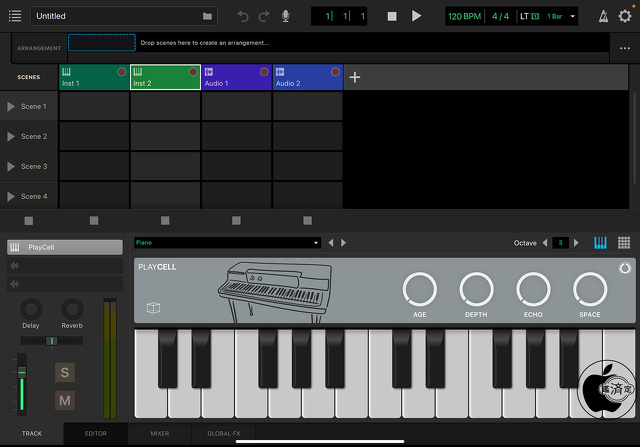Mute the track with M button
The width and height of the screenshot is (640, 447).
pyautogui.click(x=65, y=400)
